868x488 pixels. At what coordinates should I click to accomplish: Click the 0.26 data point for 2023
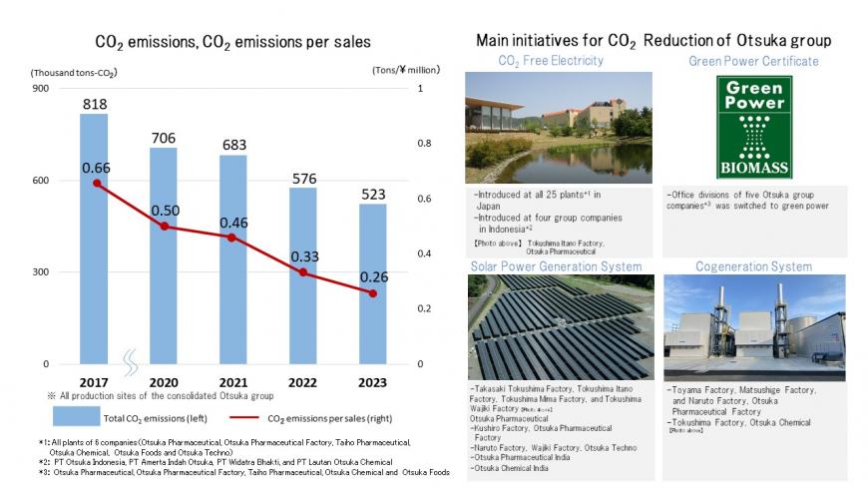372,293
